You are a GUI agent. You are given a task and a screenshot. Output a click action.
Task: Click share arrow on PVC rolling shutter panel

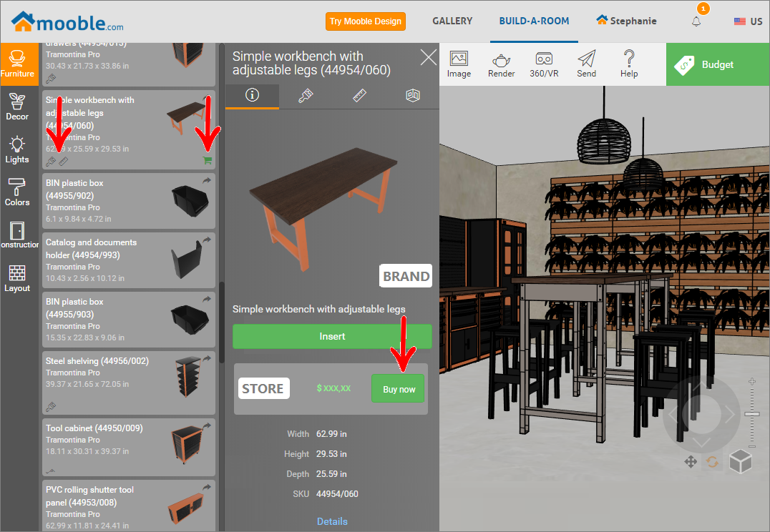pos(207,488)
